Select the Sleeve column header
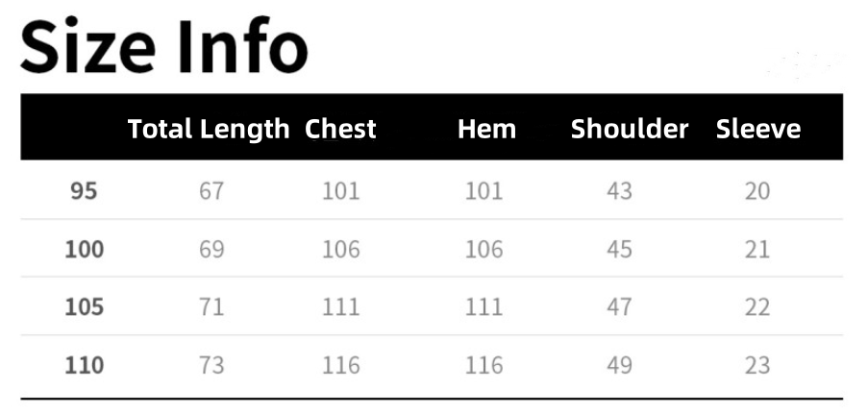Viewport: 868px width, 414px height. pyautogui.click(x=757, y=129)
